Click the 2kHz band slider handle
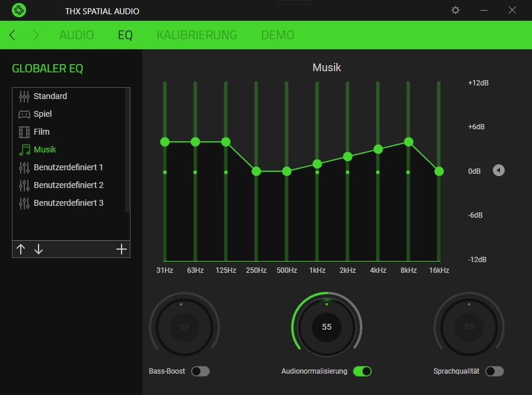Viewport: 532px width, 395px height. click(348, 157)
